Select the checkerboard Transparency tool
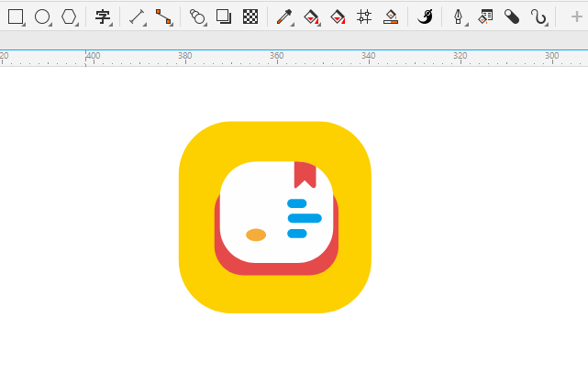The height and width of the screenshot is (383, 588). (250, 16)
